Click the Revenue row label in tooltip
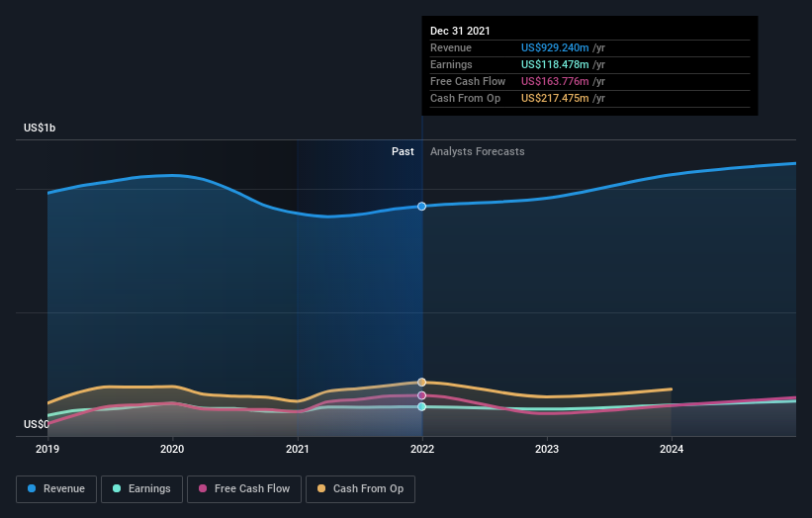 pos(451,47)
